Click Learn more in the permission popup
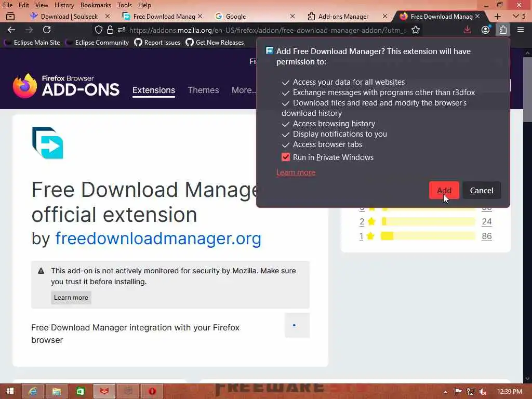 (x=296, y=172)
